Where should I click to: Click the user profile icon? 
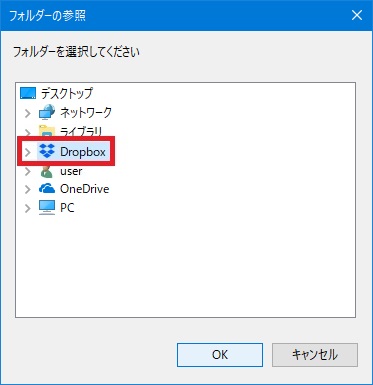[x=47, y=171]
